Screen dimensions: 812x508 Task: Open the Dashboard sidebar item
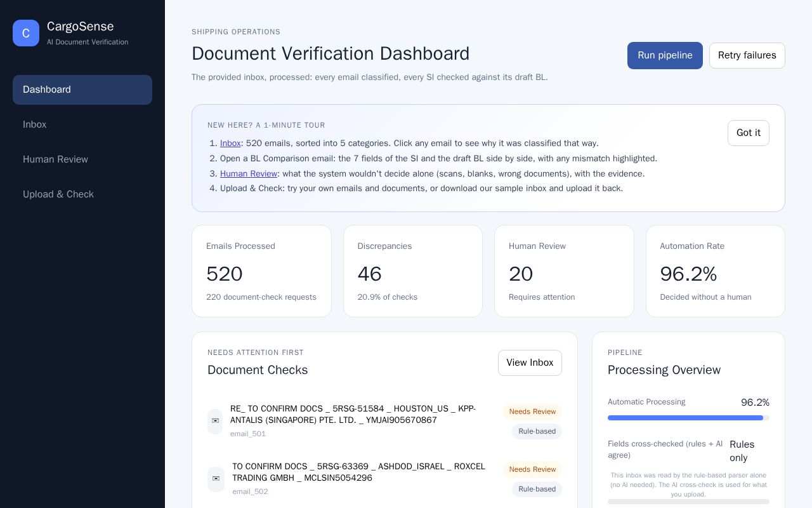pyautogui.click(x=82, y=90)
